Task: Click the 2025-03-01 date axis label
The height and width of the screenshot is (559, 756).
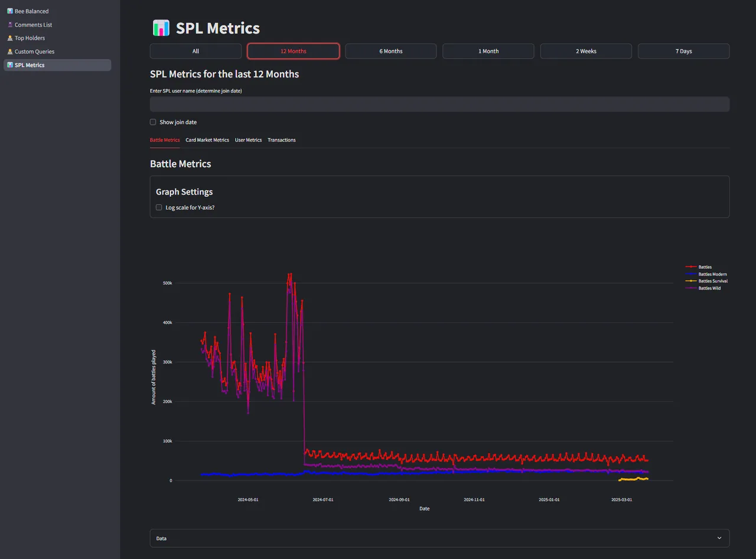Action: click(622, 500)
